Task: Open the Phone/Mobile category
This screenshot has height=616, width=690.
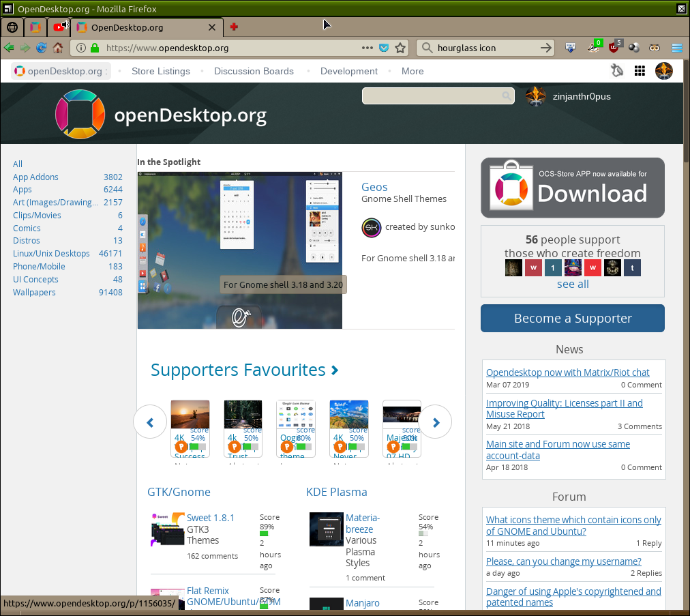Action: tap(39, 267)
